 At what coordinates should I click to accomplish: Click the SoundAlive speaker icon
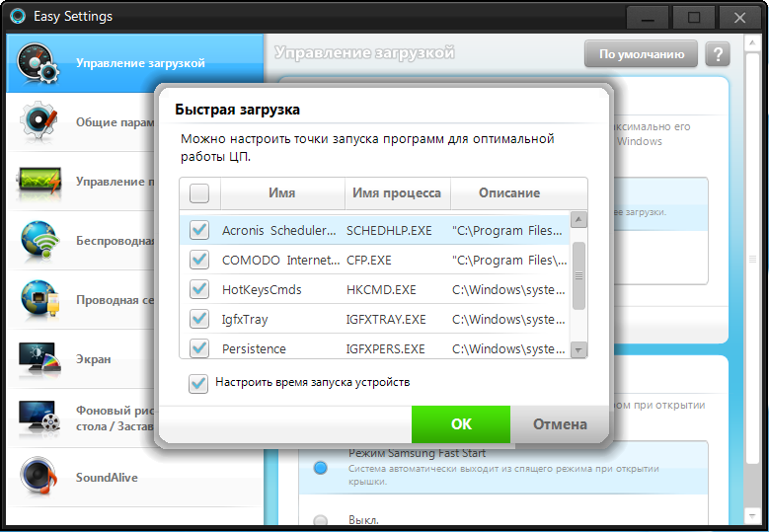[38, 477]
